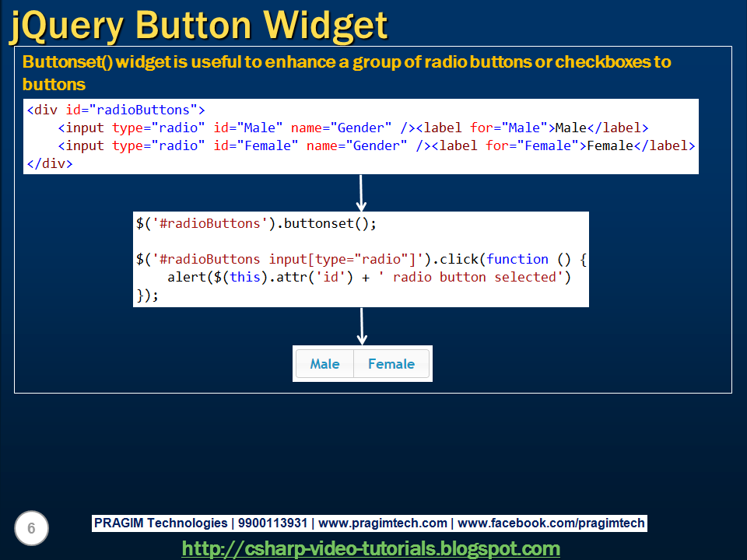747x560 pixels.
Task: Click the page number 6 badge
Action: coord(31,528)
